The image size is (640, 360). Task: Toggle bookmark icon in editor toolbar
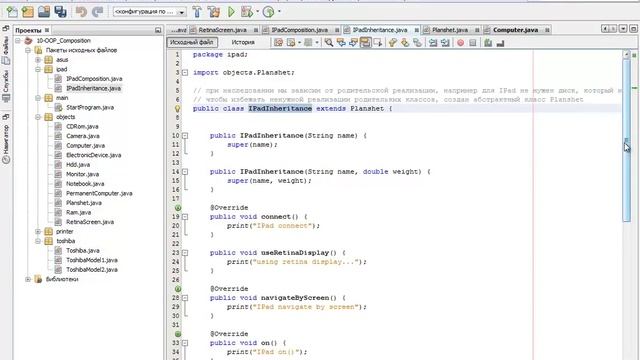(417, 42)
